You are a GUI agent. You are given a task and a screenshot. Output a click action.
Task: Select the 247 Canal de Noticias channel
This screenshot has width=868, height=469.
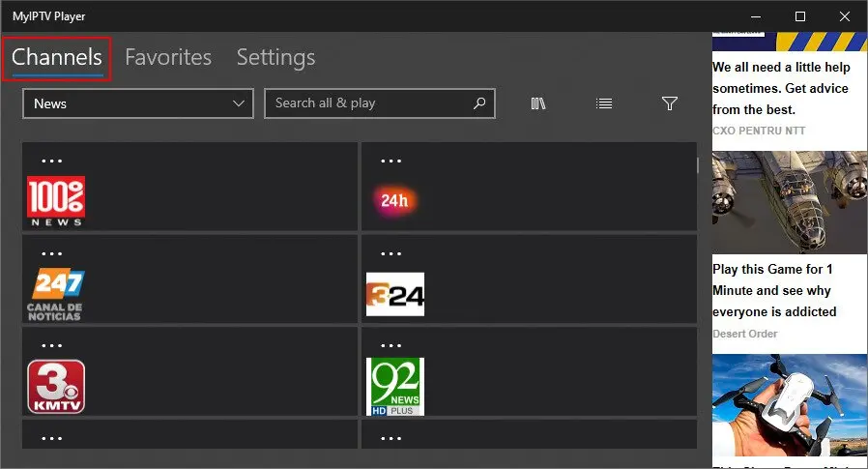click(56, 294)
